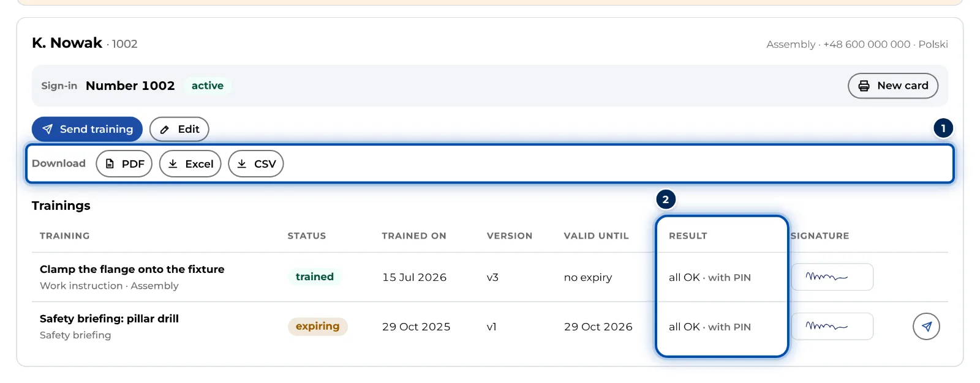Click the SIGNATURE column header

coord(820,236)
